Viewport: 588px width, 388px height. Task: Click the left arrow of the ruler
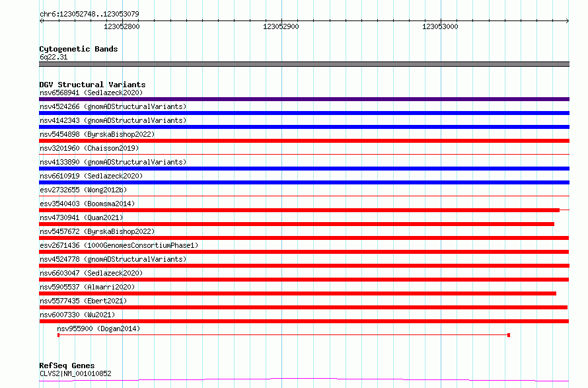[41, 21]
